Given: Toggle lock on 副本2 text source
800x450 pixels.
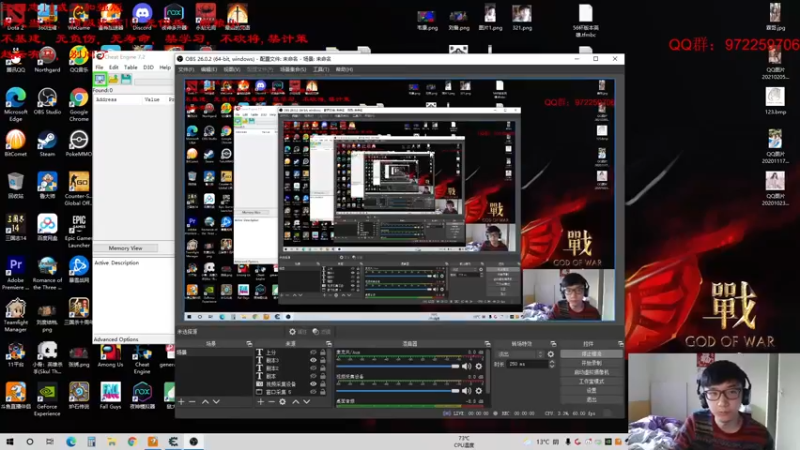Looking at the screenshot, I should pyautogui.click(x=322, y=368).
